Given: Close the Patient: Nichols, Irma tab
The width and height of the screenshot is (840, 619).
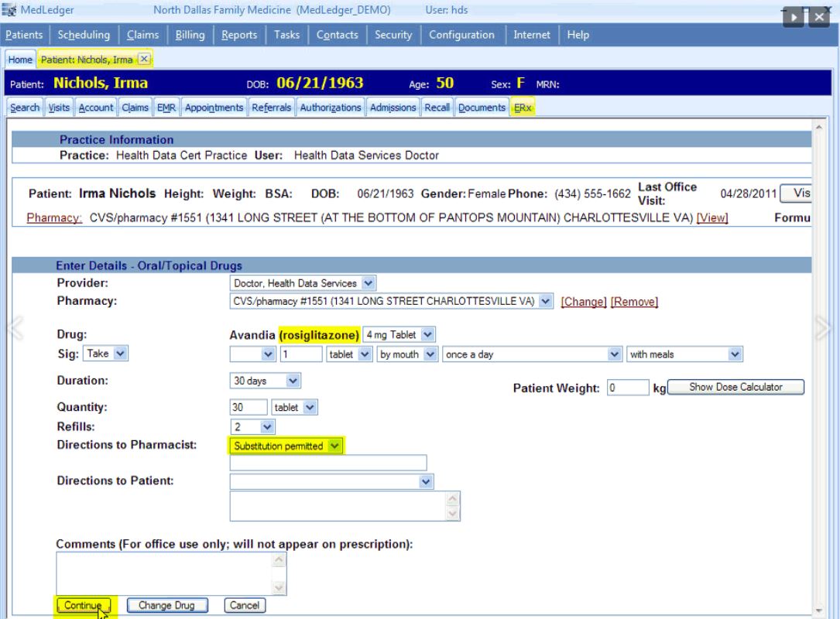Looking at the screenshot, I should point(144,59).
